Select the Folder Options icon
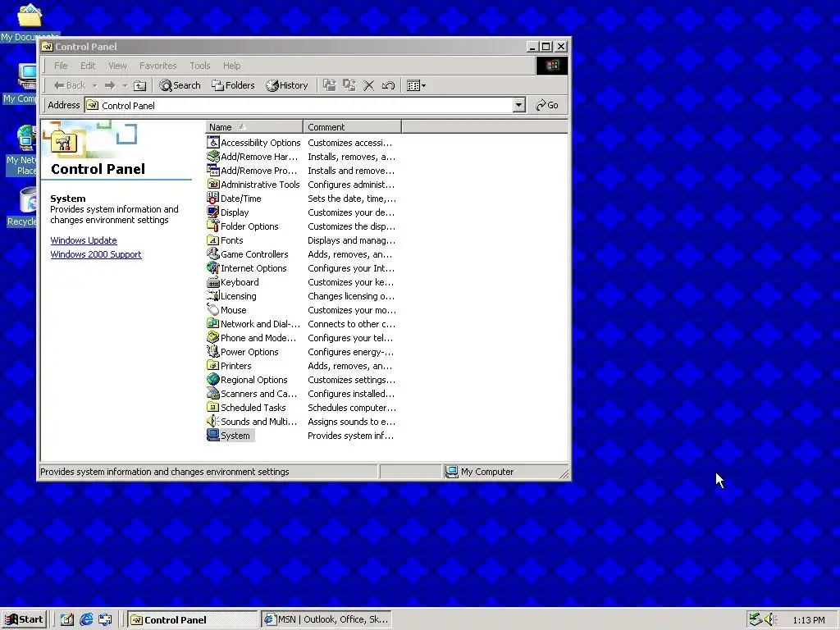 coord(213,226)
